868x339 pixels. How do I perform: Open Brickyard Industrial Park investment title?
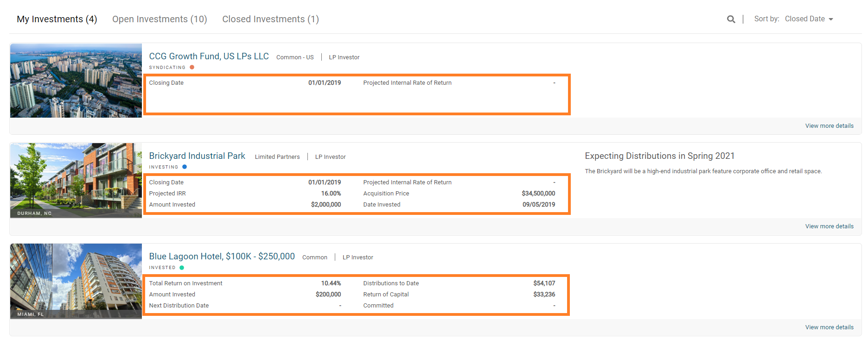coord(197,156)
